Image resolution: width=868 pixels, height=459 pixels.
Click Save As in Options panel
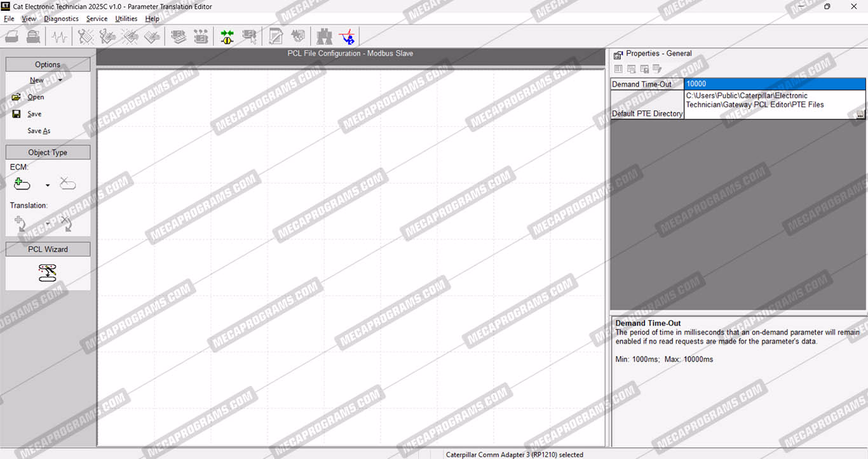coord(39,131)
